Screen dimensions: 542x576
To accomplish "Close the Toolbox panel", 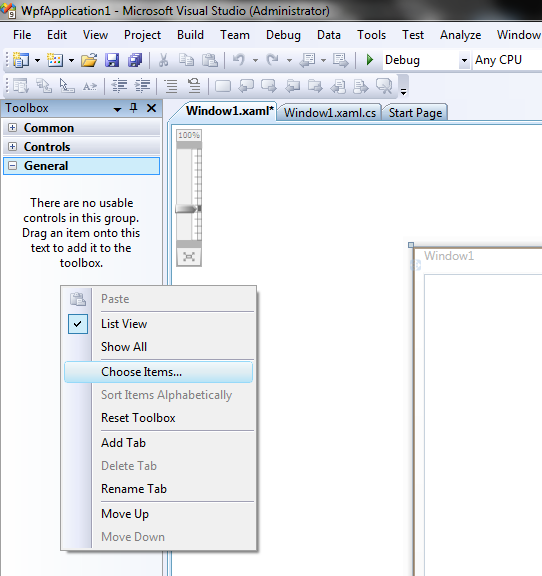I will coord(151,108).
